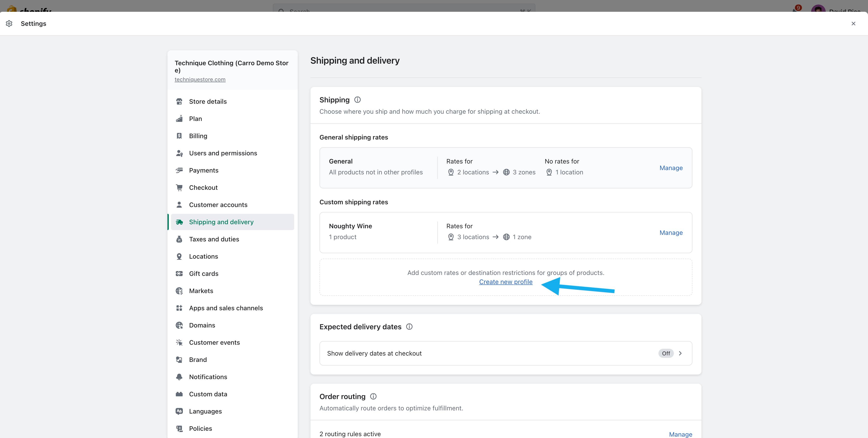Manage the Noughty Wine shipping profile
The image size is (868, 438).
(671, 233)
